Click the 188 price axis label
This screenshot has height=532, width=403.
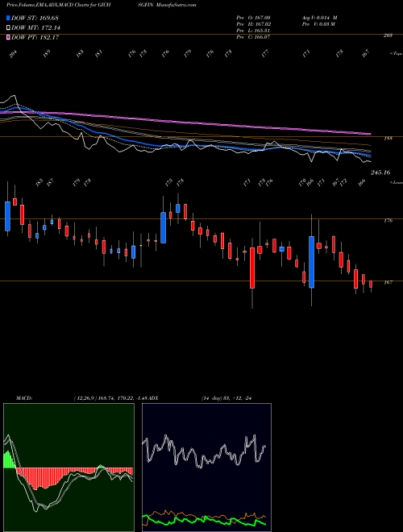tap(388, 139)
